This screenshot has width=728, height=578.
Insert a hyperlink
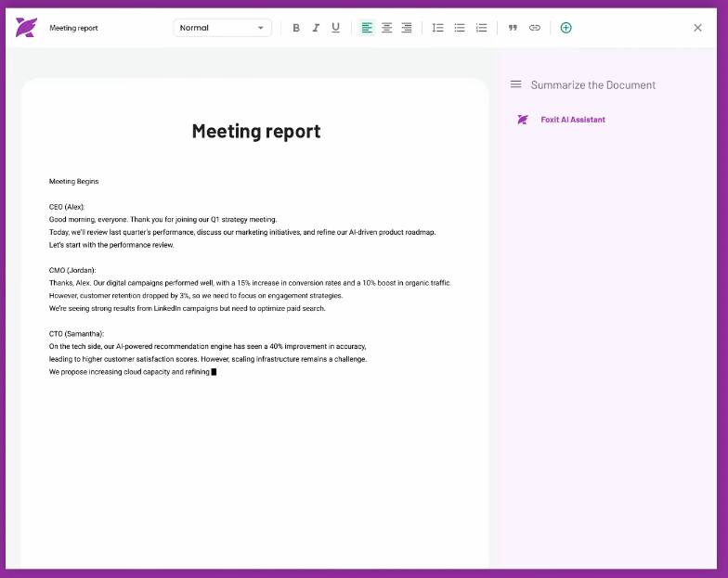pyautogui.click(x=535, y=28)
